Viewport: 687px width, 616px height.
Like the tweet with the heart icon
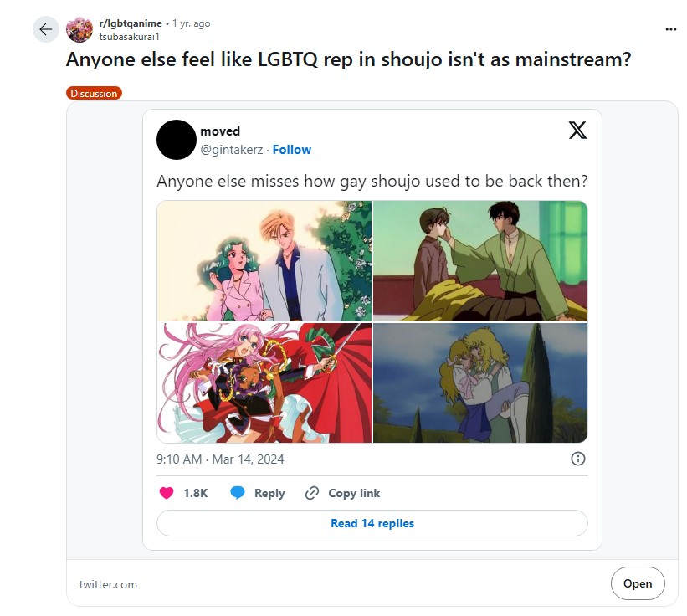pos(167,493)
